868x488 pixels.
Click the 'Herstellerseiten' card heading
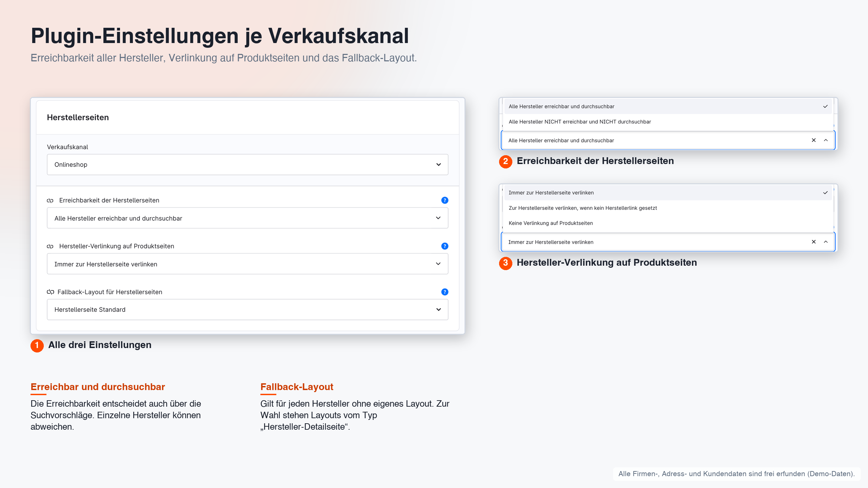click(x=78, y=118)
